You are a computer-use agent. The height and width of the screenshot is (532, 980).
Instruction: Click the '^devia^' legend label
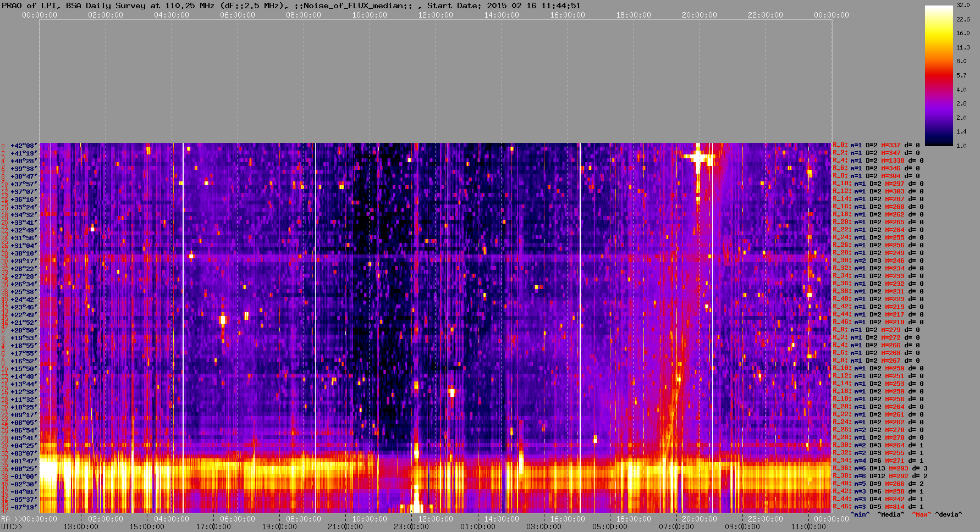tap(948, 514)
